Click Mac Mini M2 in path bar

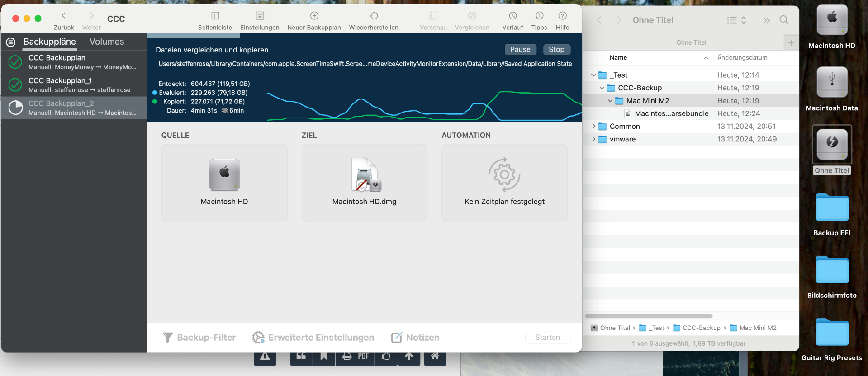[753, 328]
